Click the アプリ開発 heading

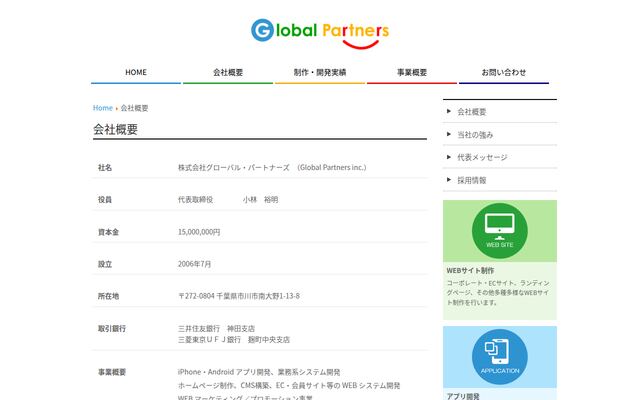463,396
